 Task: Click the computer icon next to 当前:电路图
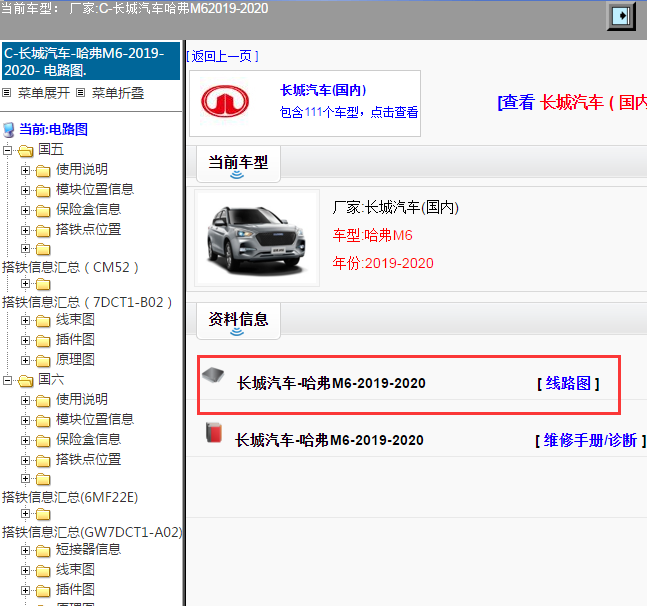(x=9, y=130)
